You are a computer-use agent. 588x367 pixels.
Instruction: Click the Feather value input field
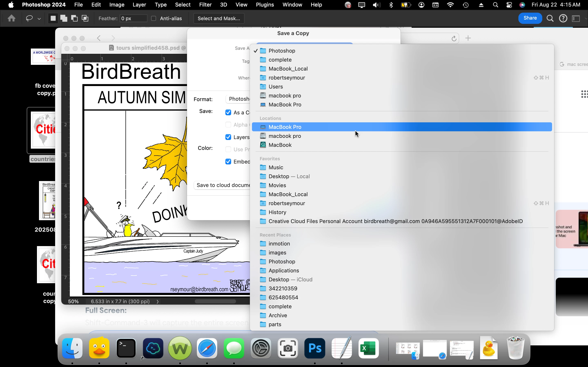(x=133, y=18)
